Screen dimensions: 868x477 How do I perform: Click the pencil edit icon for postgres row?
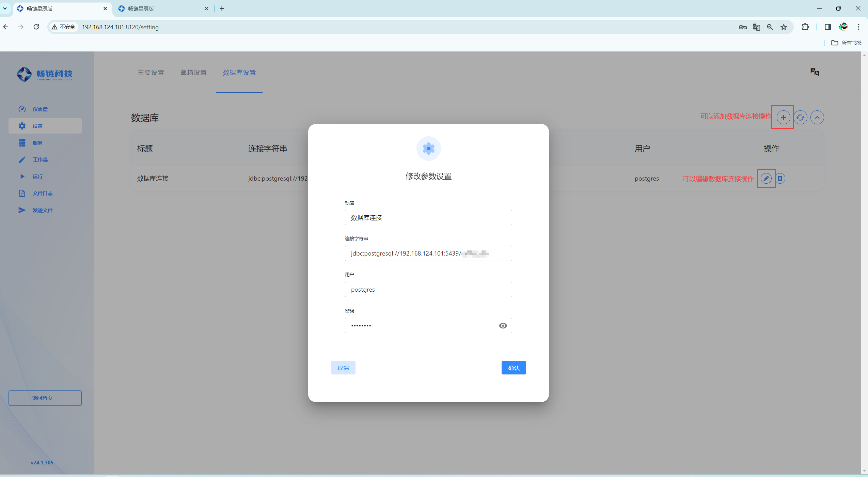click(x=766, y=178)
